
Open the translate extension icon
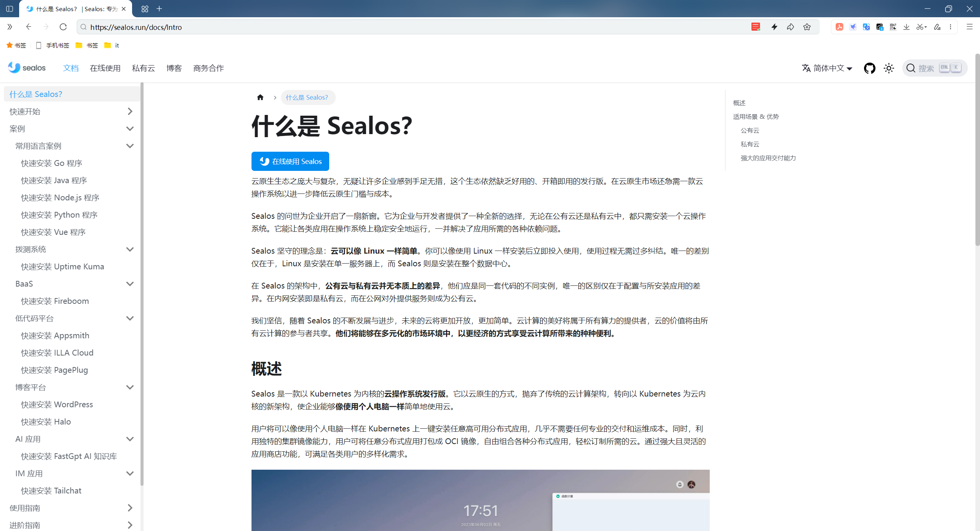pyautogui.click(x=866, y=27)
